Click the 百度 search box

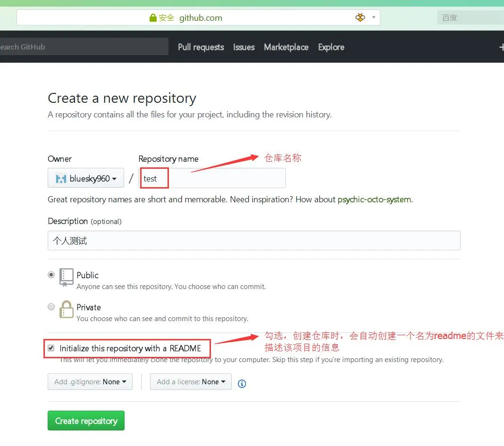[470, 17]
